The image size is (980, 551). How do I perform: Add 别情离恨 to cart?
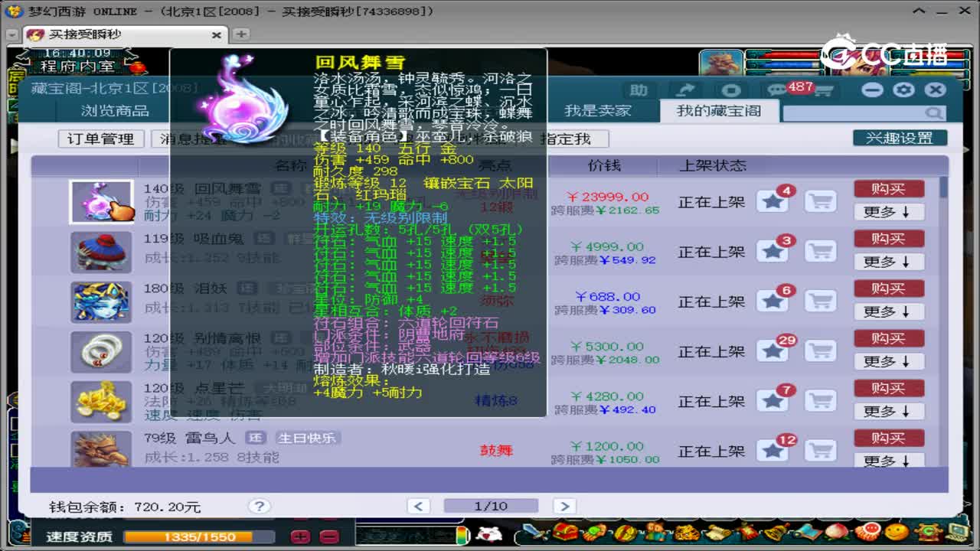point(821,350)
